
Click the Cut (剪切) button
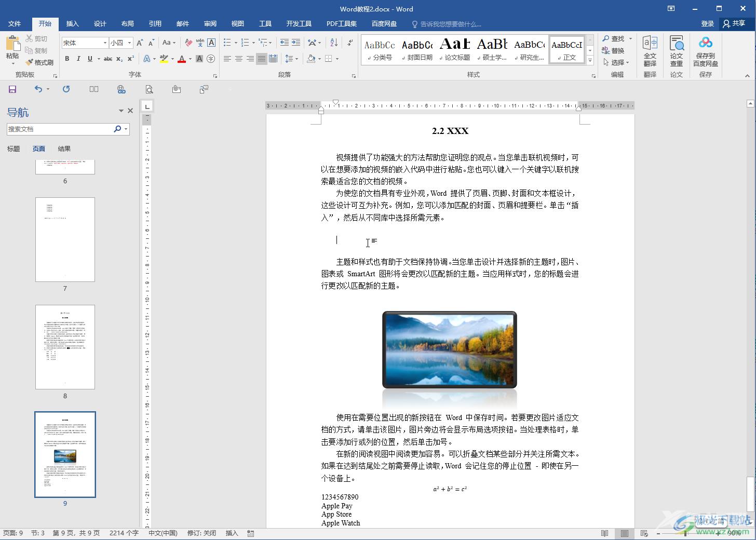click(36, 38)
